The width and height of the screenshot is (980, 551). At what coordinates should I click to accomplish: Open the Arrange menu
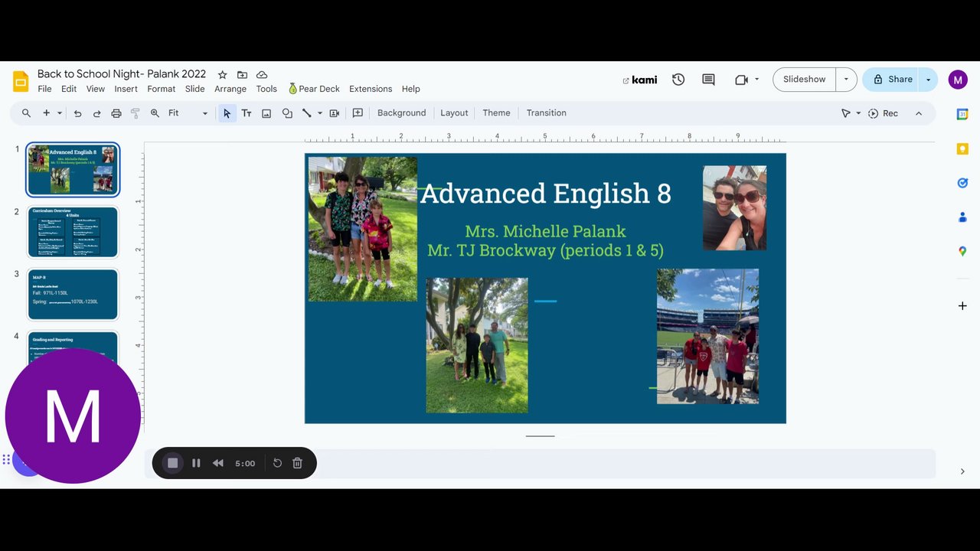click(230, 89)
